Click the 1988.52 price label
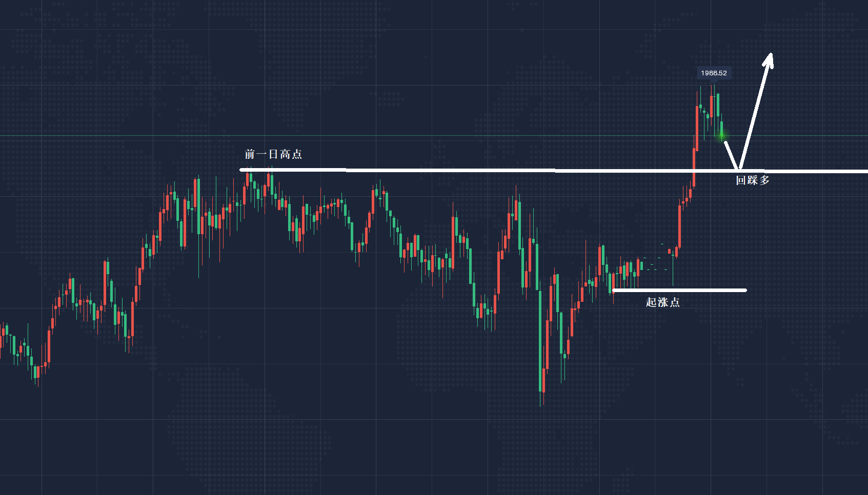This screenshot has height=495, width=868. point(714,73)
